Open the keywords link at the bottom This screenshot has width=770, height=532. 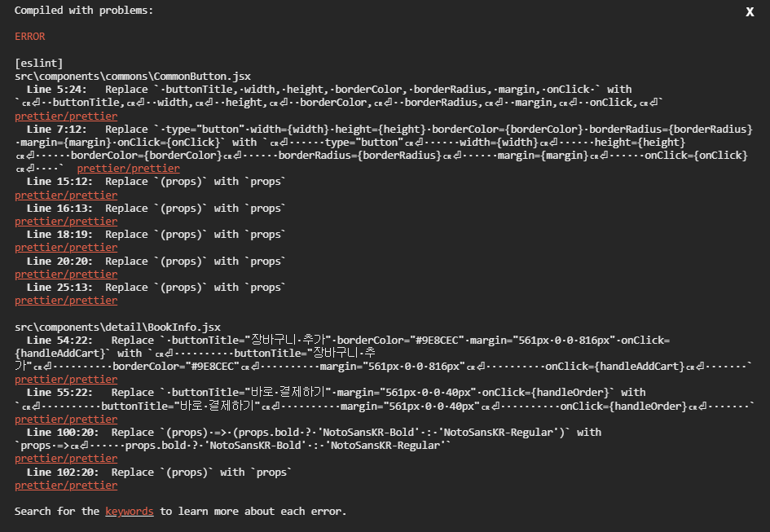(x=130, y=512)
